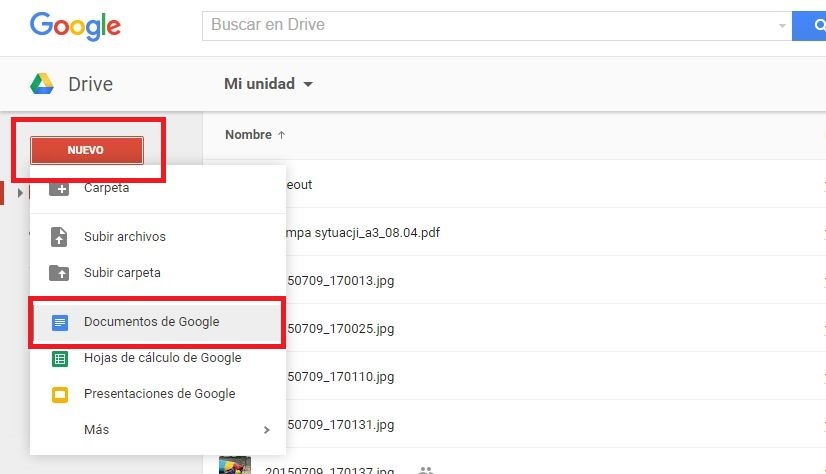826x474 pixels.
Task: Open the Más submenu
Action: click(158, 430)
